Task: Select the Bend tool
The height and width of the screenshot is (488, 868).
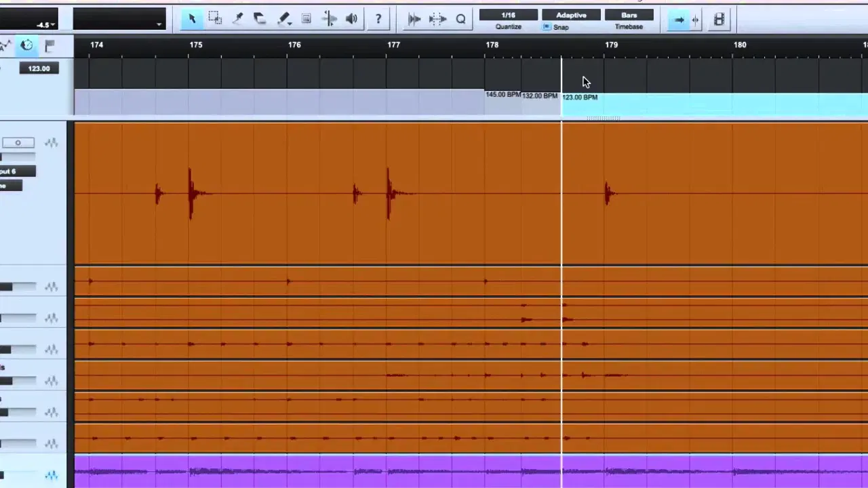Action: tap(329, 19)
